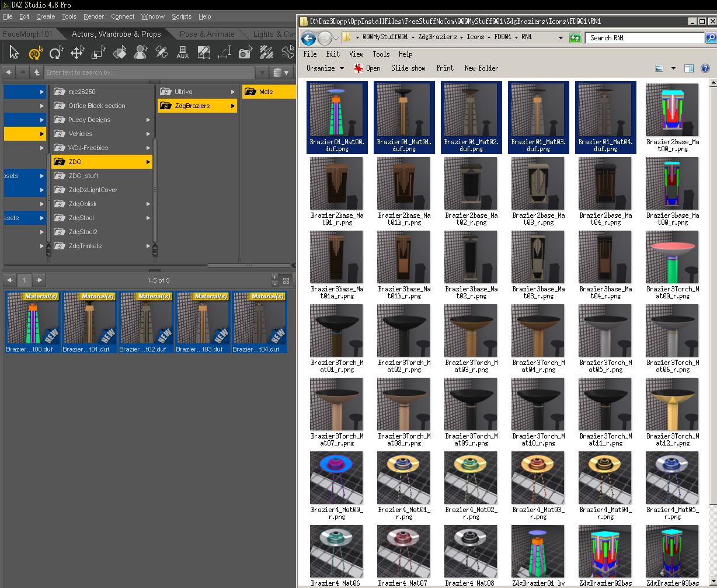Expand ZdgOblisk folder arrow
717x588 pixels.
[148, 204]
